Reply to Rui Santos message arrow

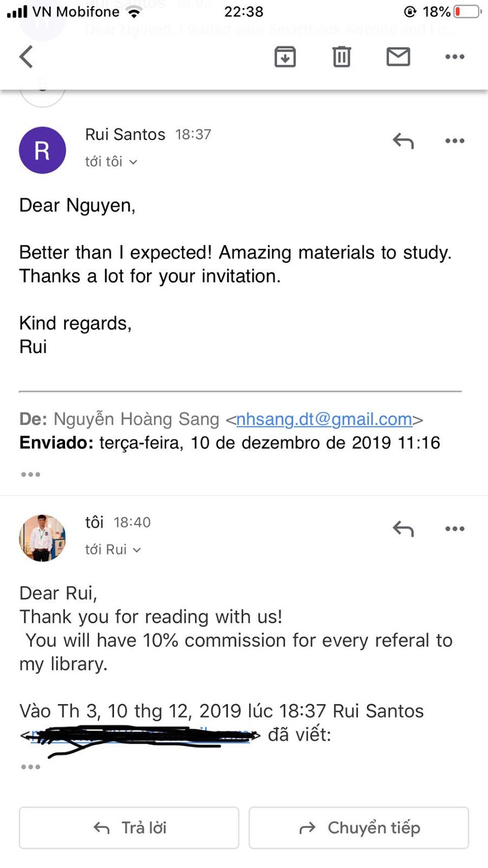point(403,141)
